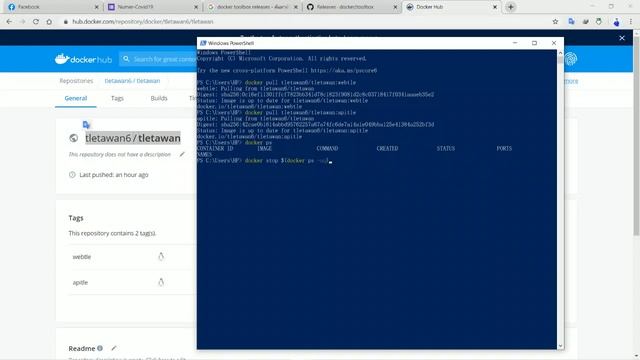
Task: Click the Linux penguin icon for apitle
Action: [x=161, y=282]
